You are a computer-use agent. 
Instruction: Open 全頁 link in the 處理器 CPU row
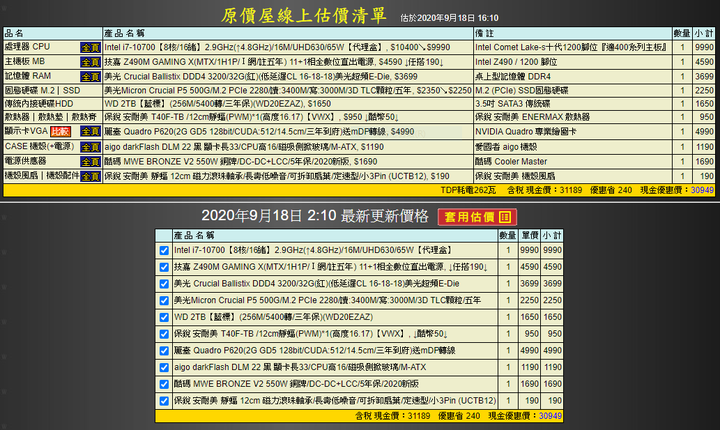pyautogui.click(x=90, y=47)
